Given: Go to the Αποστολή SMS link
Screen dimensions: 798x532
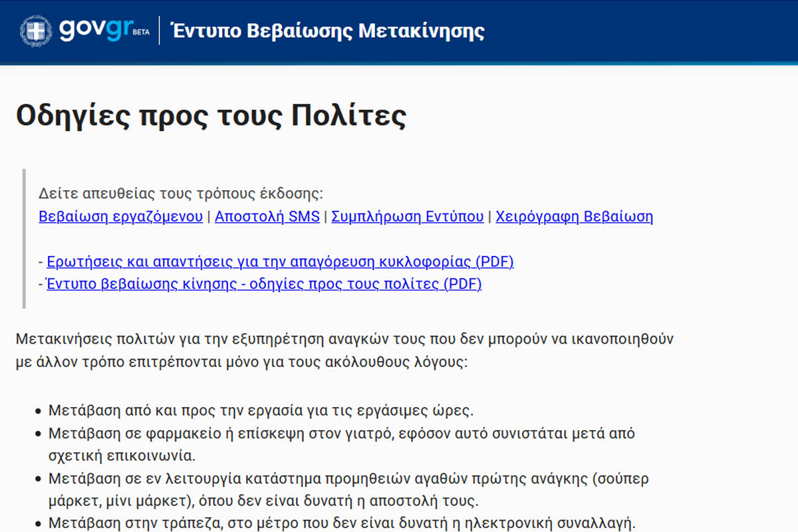Looking at the screenshot, I should [267, 216].
